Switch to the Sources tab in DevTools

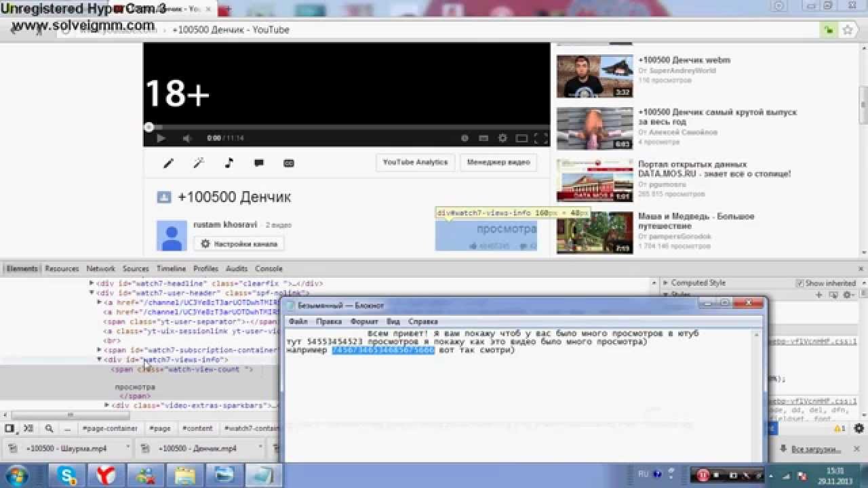(136, 268)
